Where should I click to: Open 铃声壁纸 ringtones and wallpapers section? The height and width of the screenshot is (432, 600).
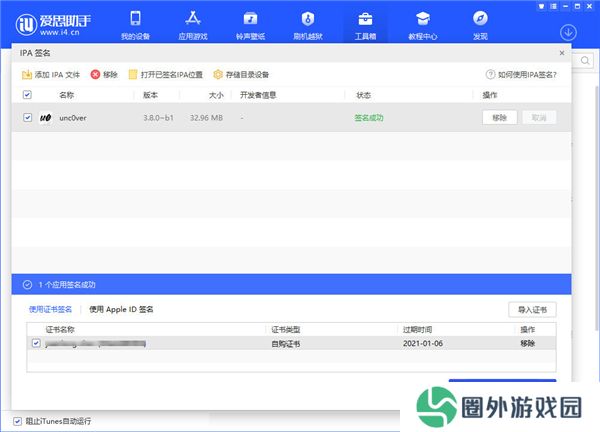point(250,25)
